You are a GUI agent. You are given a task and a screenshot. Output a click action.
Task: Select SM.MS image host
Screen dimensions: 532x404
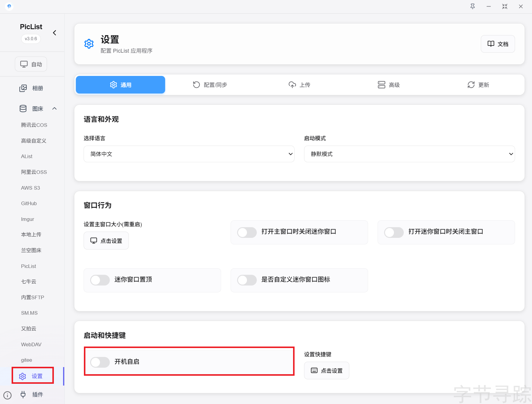[29, 313]
